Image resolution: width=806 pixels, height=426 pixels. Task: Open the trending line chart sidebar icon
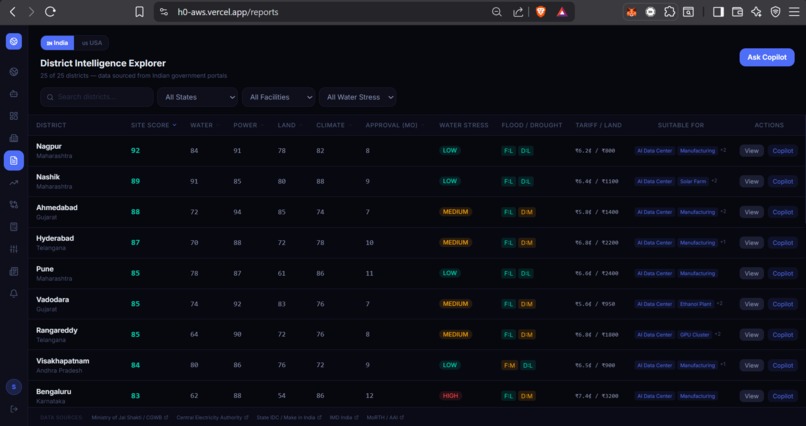coord(14,182)
